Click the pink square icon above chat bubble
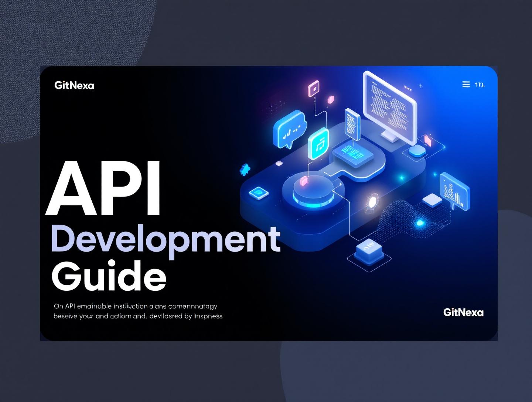Screen dimensions: 532x402 314,89
